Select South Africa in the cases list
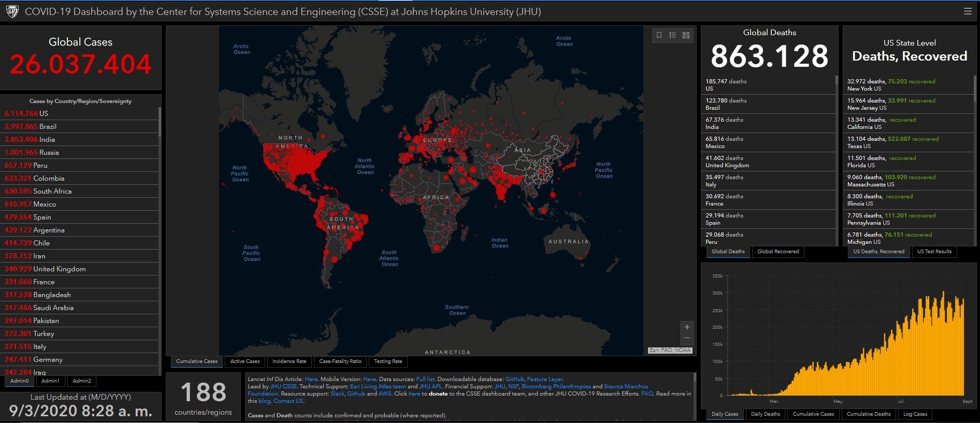This screenshot has width=980, height=423. [x=80, y=192]
